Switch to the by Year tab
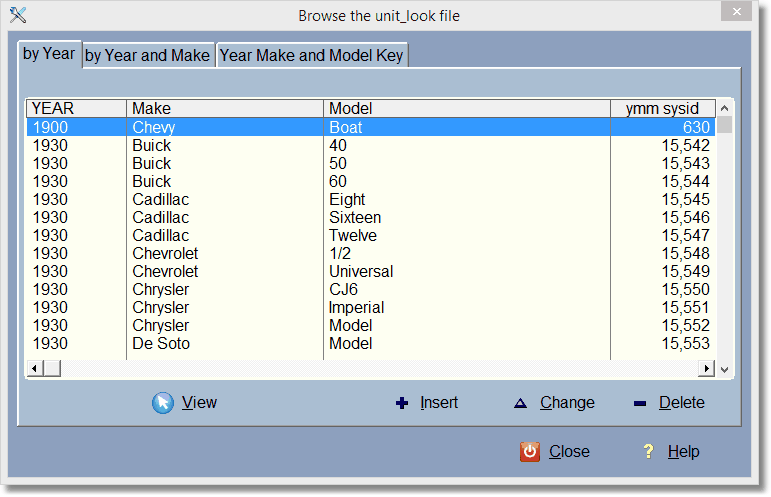This screenshot has width=771, height=497. tap(49, 54)
